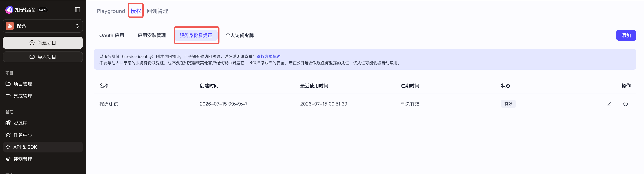
Task: Select the 个人访问令牌 sub-tab
Action: [x=240, y=35]
